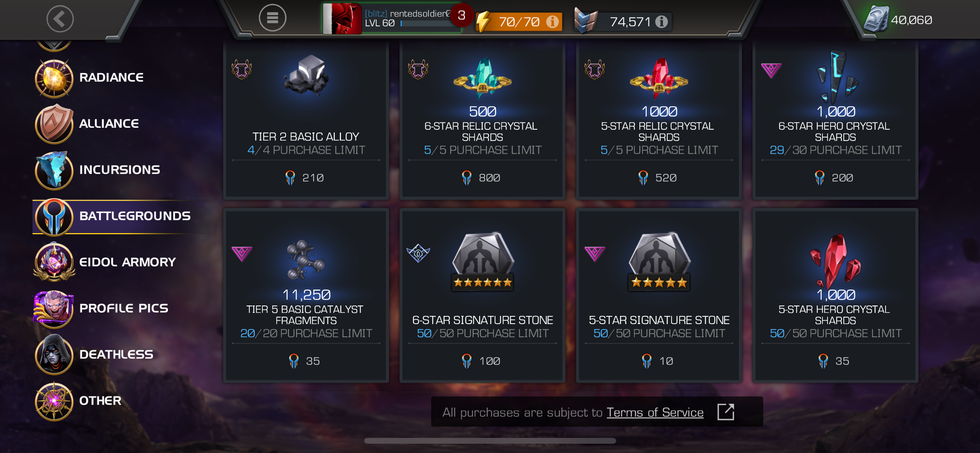Select 5-Star Relic Crystal Shards offer
The width and height of the screenshot is (980, 453).
659,120
